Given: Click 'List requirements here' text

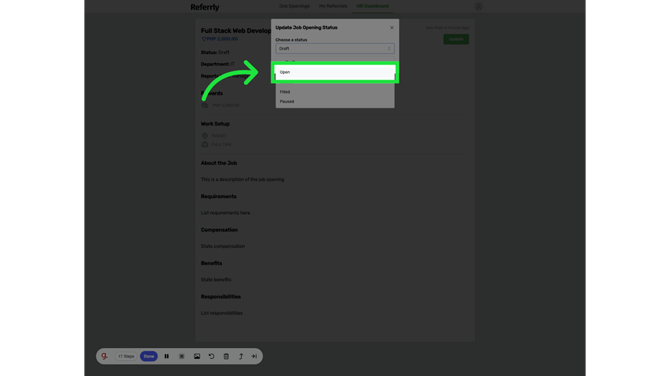Looking at the screenshot, I should [x=226, y=213].
